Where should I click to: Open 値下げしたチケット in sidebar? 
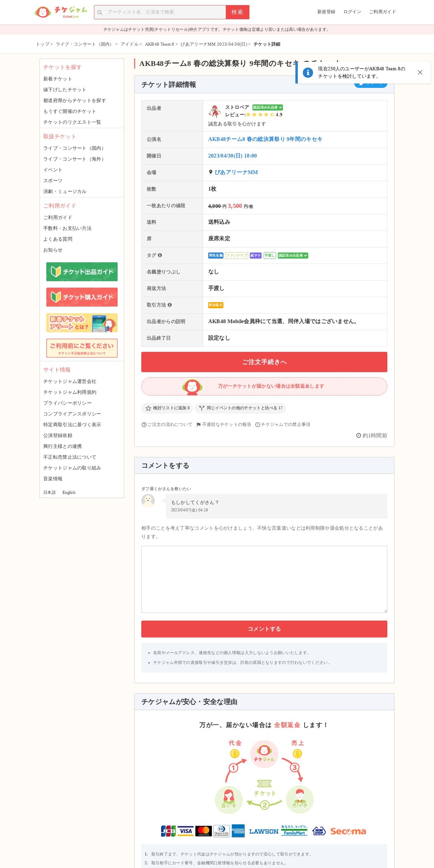[65, 90]
